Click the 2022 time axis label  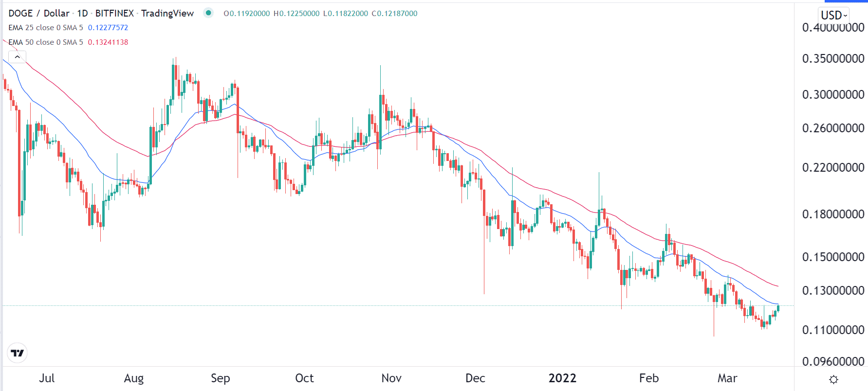click(562, 378)
